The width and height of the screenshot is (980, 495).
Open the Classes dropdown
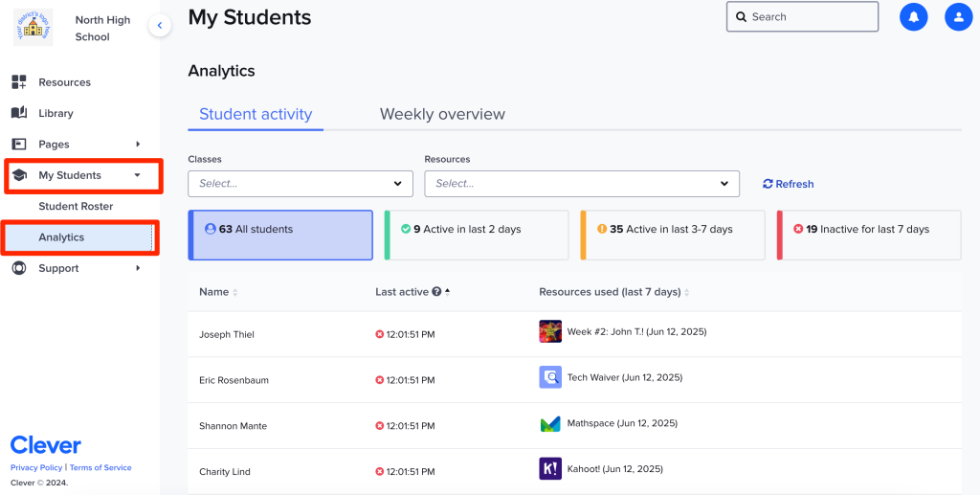point(301,184)
